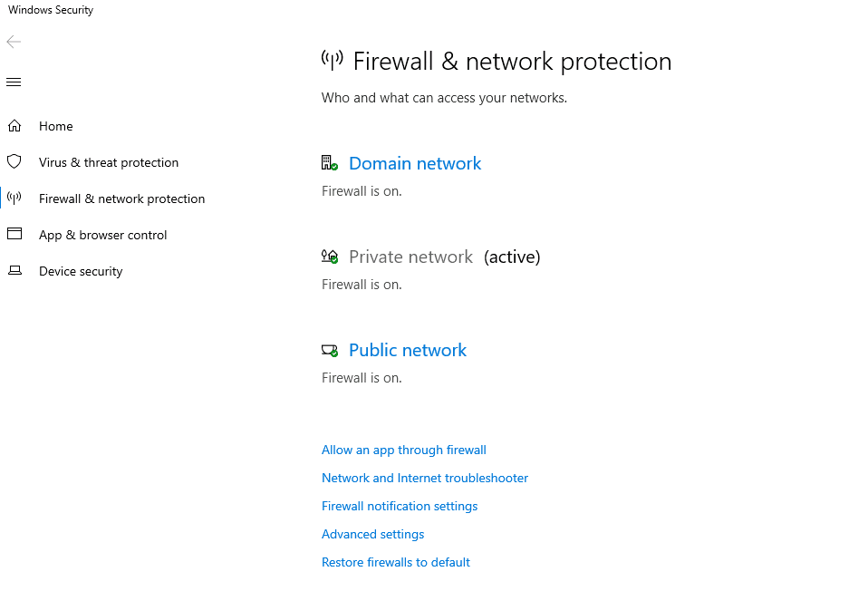This screenshot has width=868, height=591.
Task: Click the Home house icon
Action: [14, 126]
